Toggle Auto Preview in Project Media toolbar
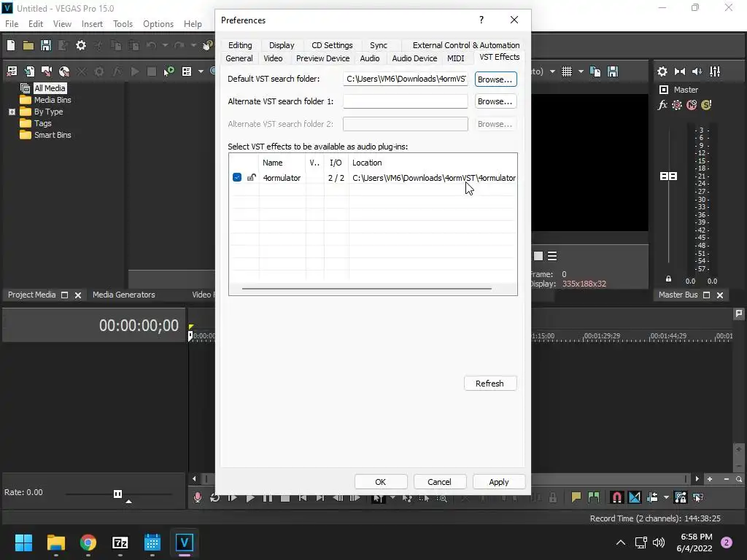This screenshot has width=747, height=560. pyautogui.click(x=169, y=71)
